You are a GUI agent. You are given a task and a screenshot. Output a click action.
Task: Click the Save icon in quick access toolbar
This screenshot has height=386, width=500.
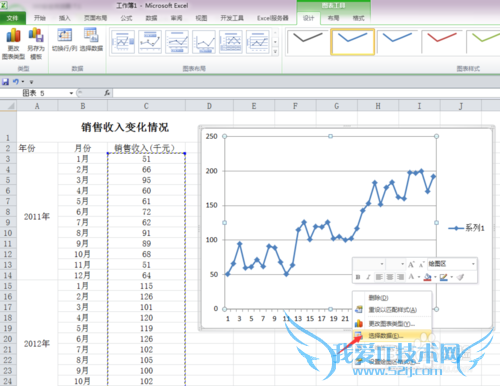(5, 82)
